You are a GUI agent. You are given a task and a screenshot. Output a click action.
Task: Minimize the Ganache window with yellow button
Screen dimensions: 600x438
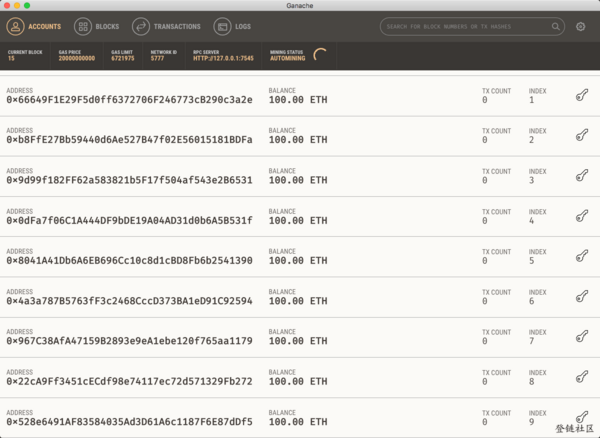tap(17, 5)
